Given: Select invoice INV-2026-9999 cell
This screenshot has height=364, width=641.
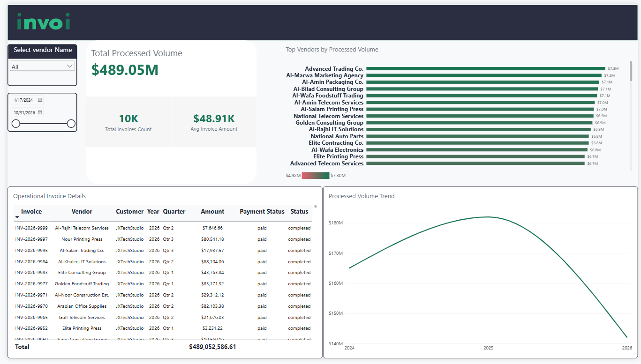Looking at the screenshot, I should [x=31, y=228].
